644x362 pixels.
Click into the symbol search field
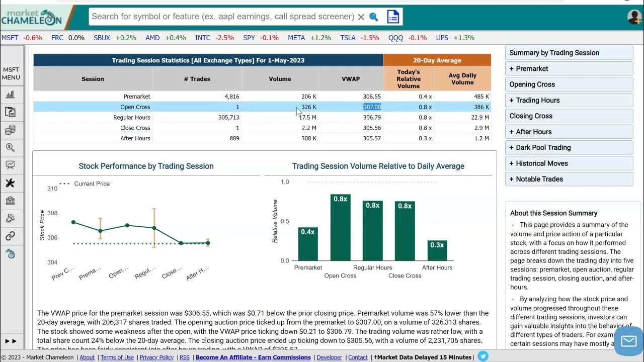(223, 17)
